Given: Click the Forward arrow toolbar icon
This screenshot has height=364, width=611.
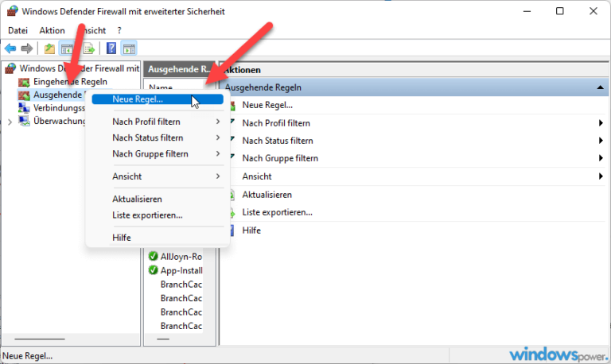Looking at the screenshot, I should coord(27,48).
